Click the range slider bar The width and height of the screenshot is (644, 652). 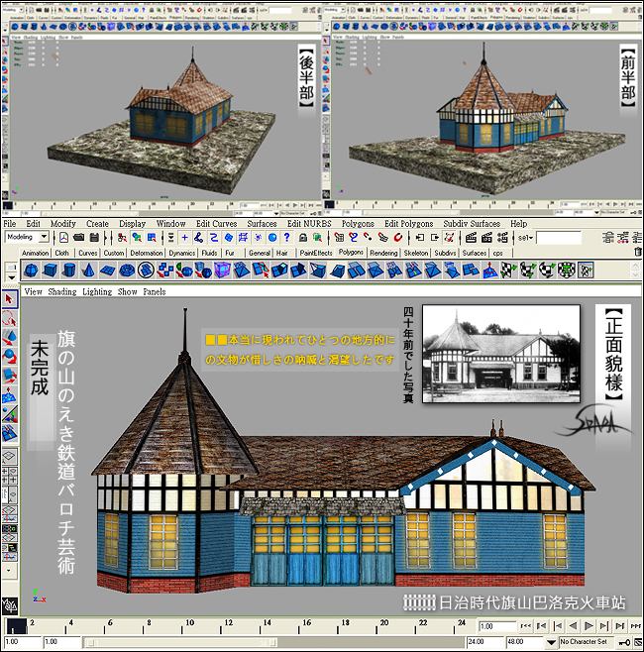pos(180,642)
